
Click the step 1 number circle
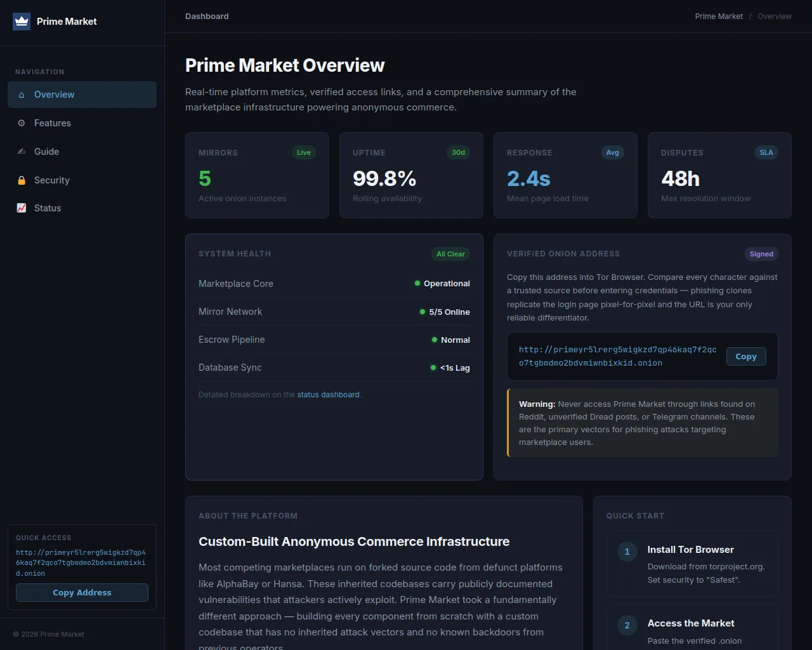pos(627,552)
